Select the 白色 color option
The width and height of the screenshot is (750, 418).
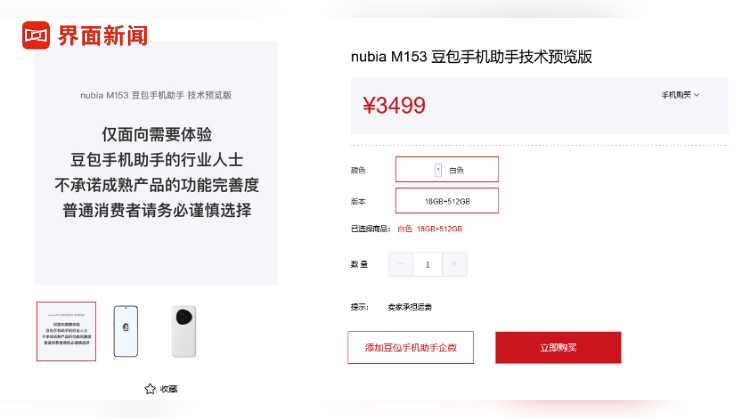pyautogui.click(x=447, y=170)
